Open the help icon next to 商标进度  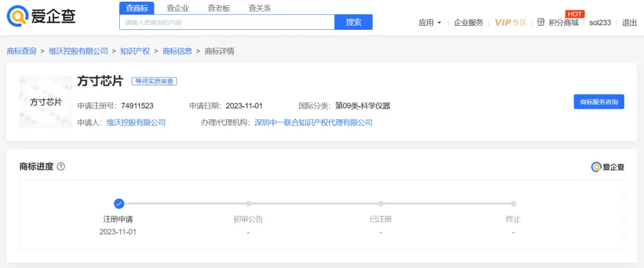61,167
